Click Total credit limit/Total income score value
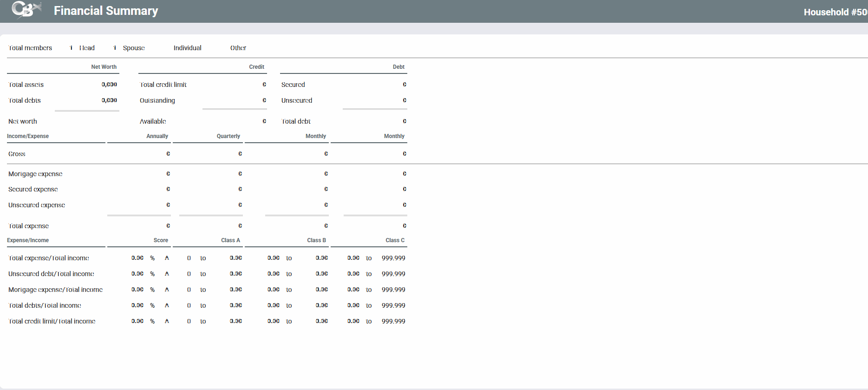The width and height of the screenshot is (868, 390). [x=137, y=321]
